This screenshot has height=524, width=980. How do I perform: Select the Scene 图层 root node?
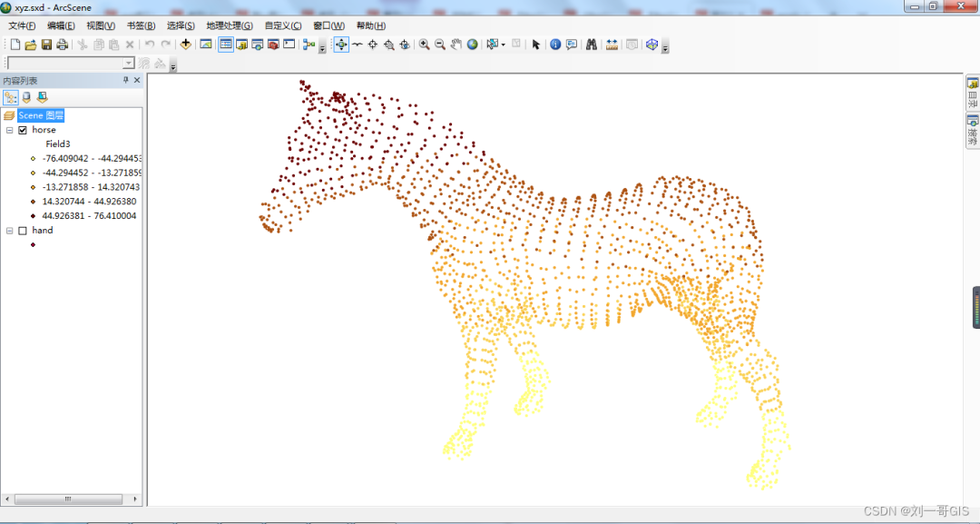41,115
